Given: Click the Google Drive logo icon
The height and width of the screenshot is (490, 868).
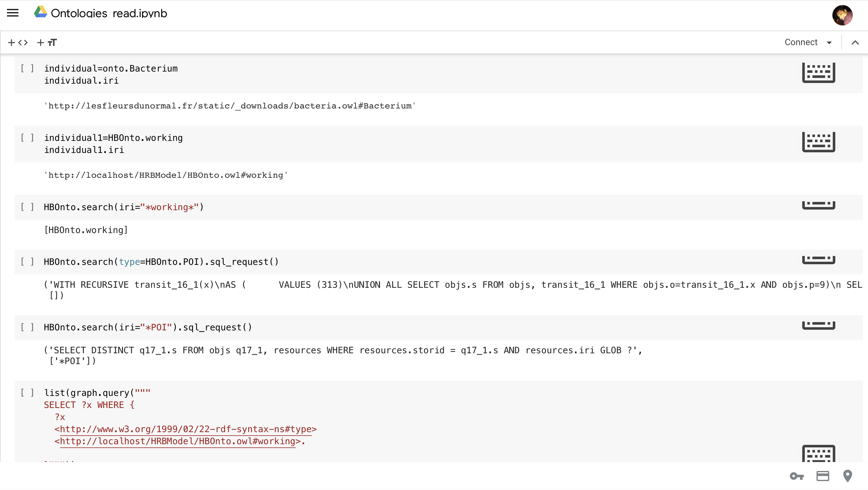Looking at the screenshot, I should click(40, 12).
